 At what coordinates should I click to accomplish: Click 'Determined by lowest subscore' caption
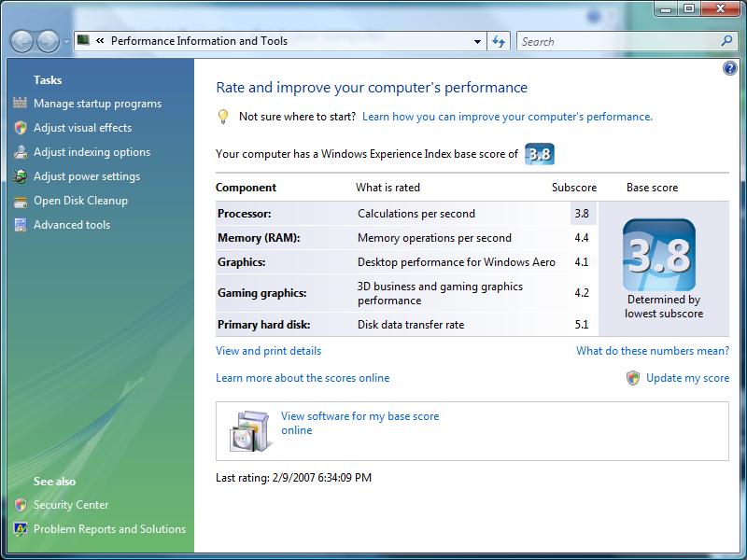tap(664, 307)
